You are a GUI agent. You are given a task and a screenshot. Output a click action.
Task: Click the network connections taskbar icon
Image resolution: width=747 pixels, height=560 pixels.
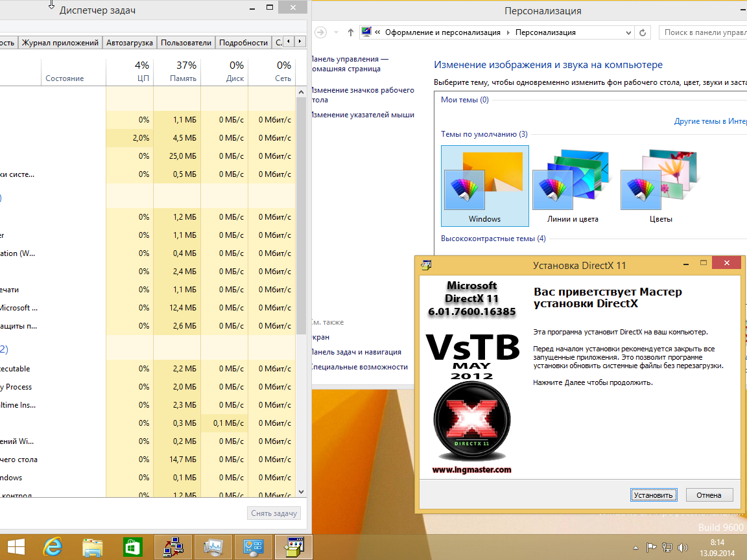click(173, 547)
